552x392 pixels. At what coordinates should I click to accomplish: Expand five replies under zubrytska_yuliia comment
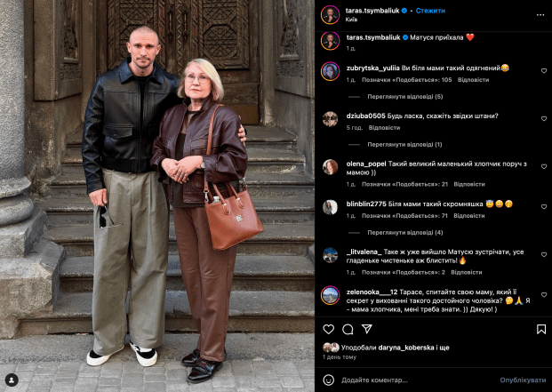click(404, 97)
